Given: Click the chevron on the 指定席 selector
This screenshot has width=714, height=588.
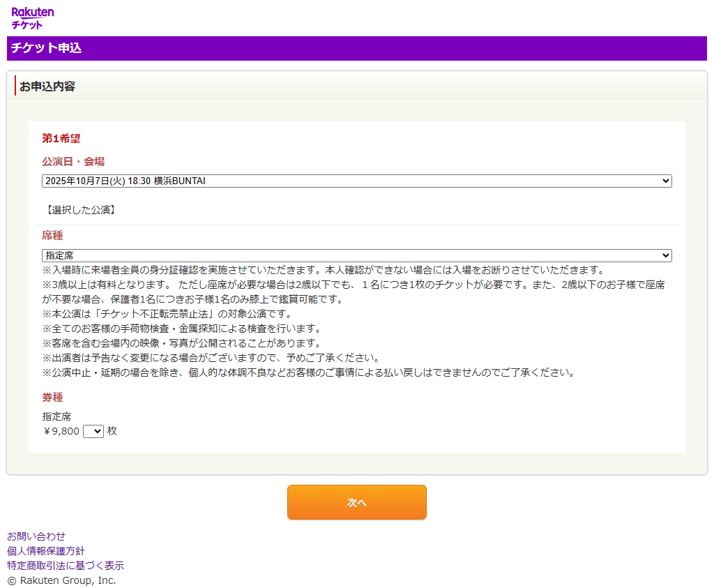Looking at the screenshot, I should coord(665,255).
